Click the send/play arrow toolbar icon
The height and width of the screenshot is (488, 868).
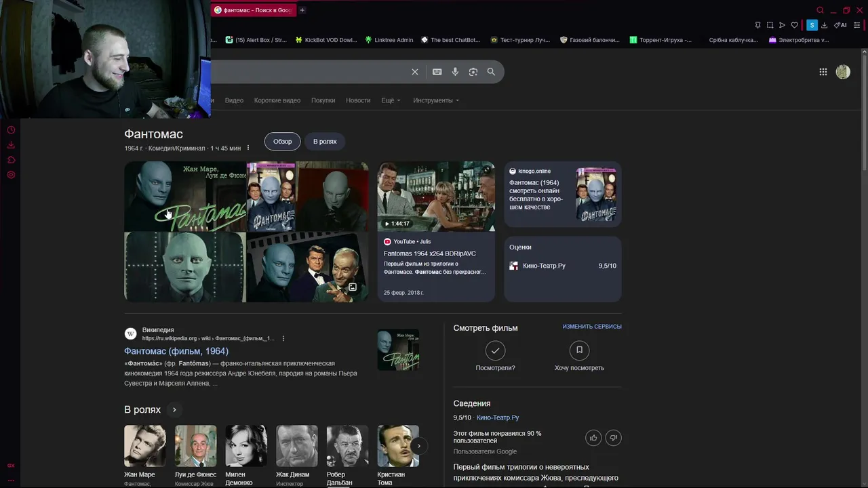tap(782, 25)
